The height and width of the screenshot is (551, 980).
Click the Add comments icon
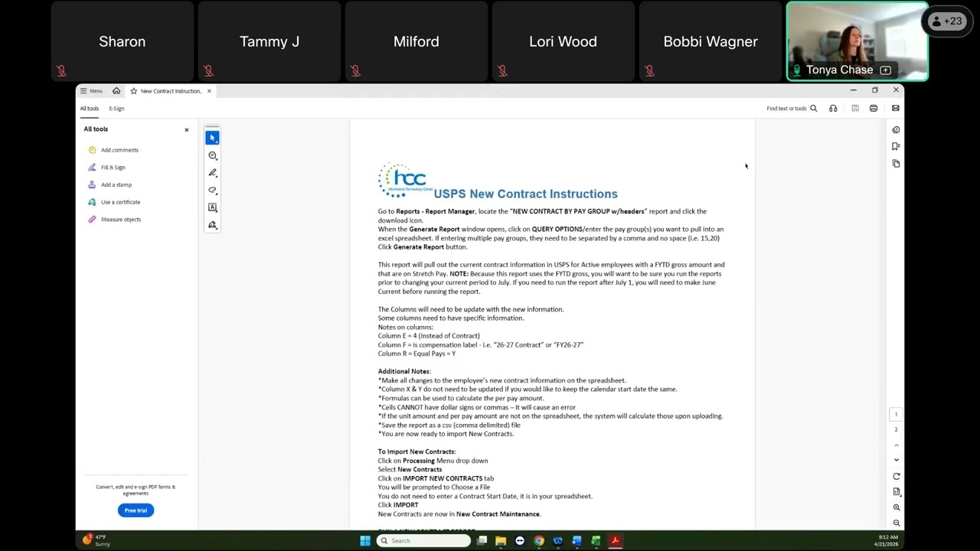92,150
